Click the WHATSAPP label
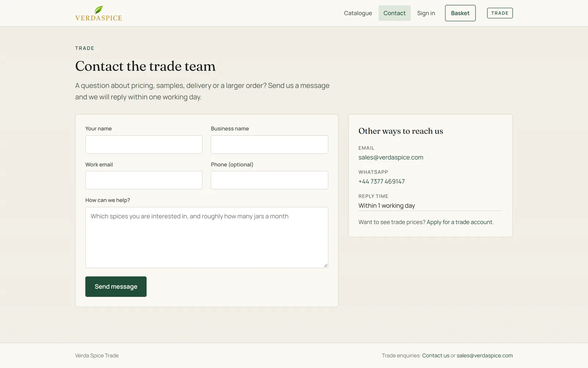The height and width of the screenshot is (368, 588). pyautogui.click(x=373, y=172)
